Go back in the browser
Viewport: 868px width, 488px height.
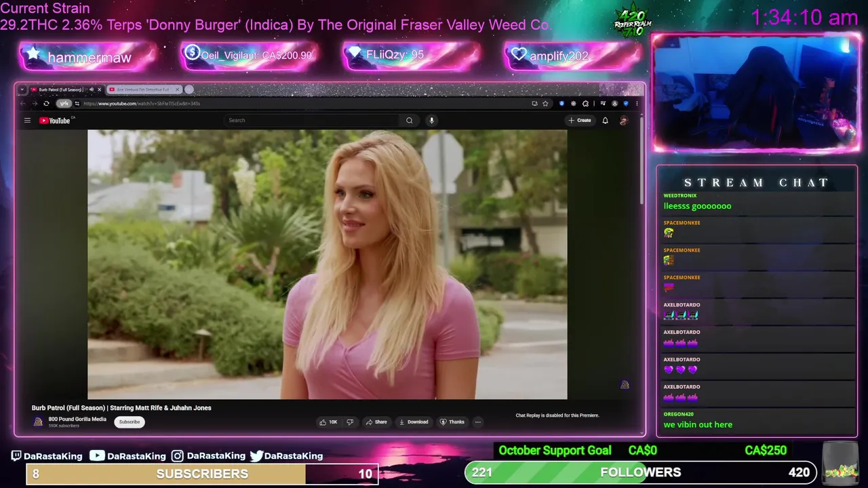click(x=22, y=104)
